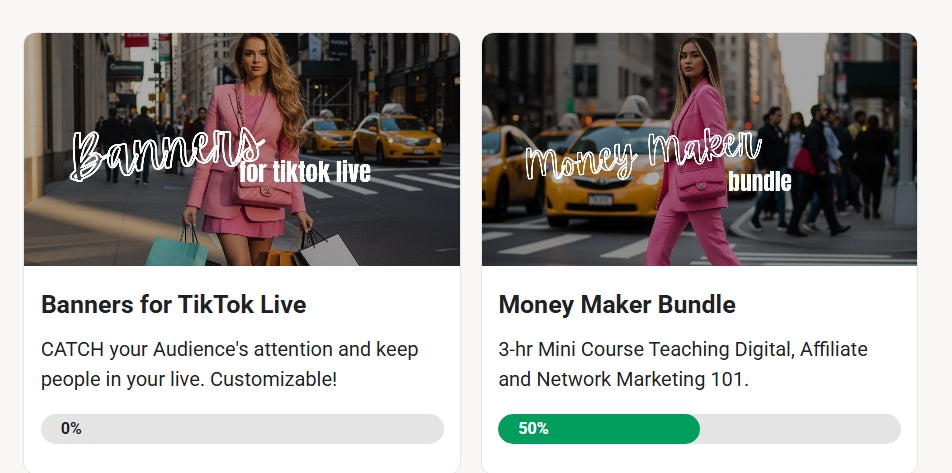Viewport: 952px width, 473px height.
Task: Click the '50%' progress label
Action: point(533,429)
